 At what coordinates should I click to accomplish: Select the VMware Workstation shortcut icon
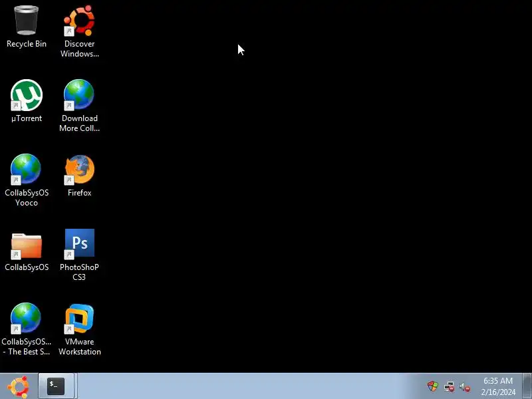point(79,319)
